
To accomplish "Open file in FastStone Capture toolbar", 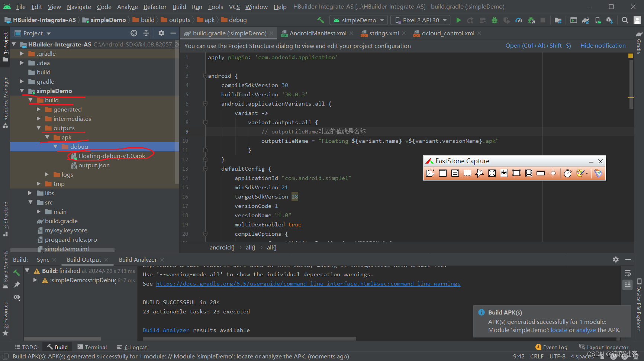I will [430, 173].
